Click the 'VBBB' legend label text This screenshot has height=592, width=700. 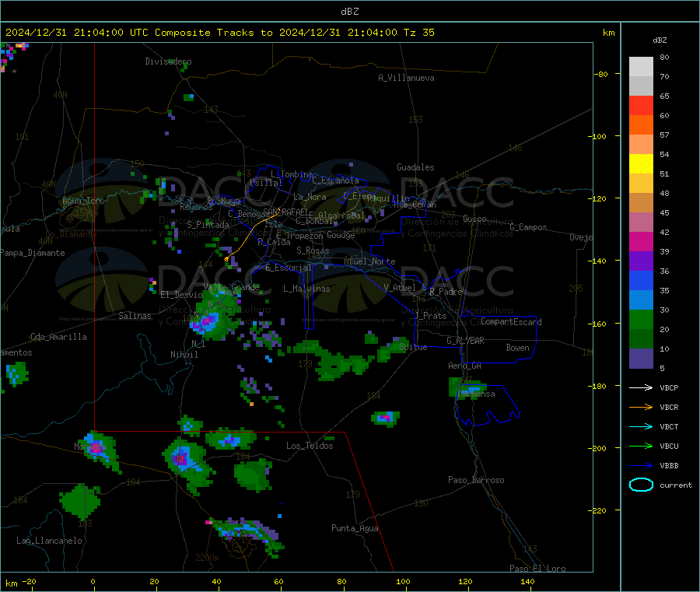(x=669, y=466)
